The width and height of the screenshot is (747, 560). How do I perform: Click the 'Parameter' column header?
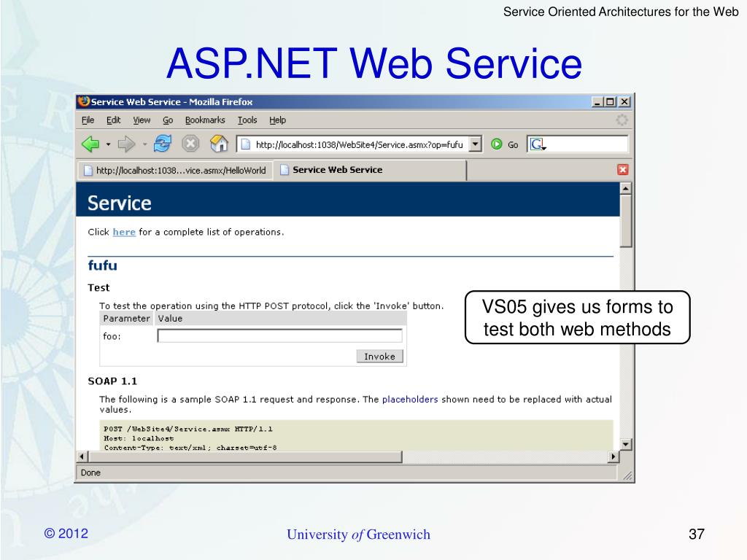pyautogui.click(x=126, y=318)
